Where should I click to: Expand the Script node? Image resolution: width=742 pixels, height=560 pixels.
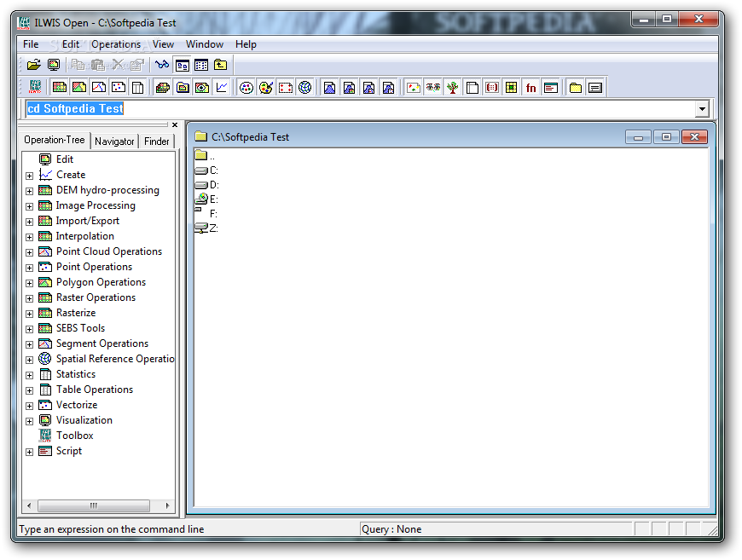coord(29,452)
